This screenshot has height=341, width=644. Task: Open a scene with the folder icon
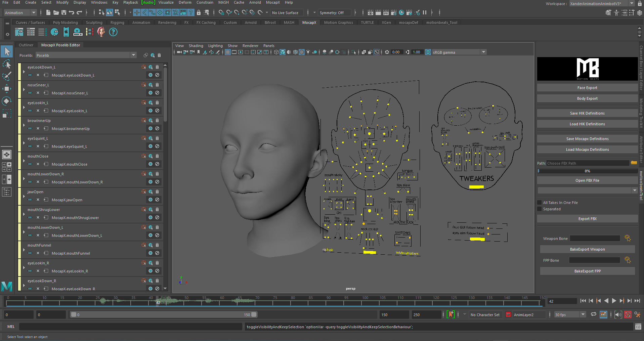click(56, 13)
